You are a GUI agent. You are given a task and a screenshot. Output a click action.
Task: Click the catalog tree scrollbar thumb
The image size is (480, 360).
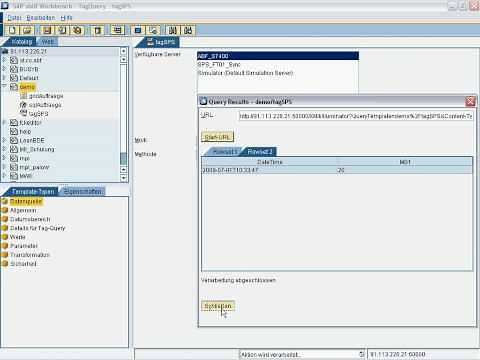[x=123, y=159]
